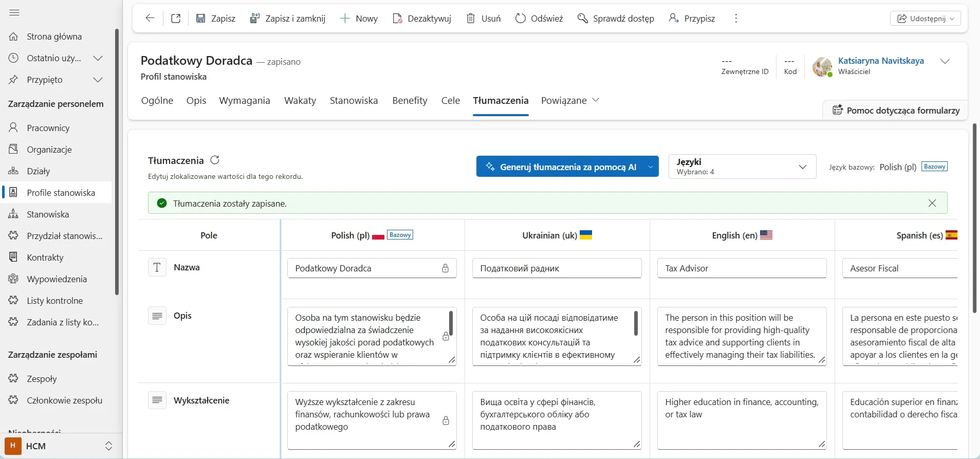The height and width of the screenshot is (459, 980).
Task: Click the English Nazwa field Tax Advisor
Action: pyautogui.click(x=742, y=268)
